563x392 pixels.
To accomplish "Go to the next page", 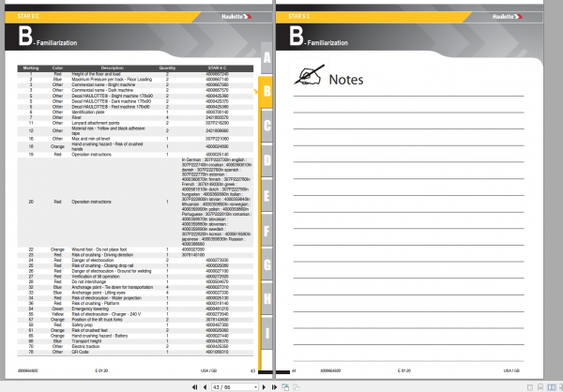I will pyautogui.click(x=264, y=387).
